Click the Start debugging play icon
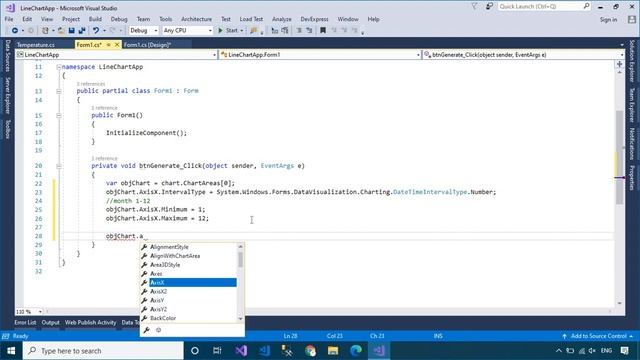Screen dimensions: 640x360 click(220, 31)
